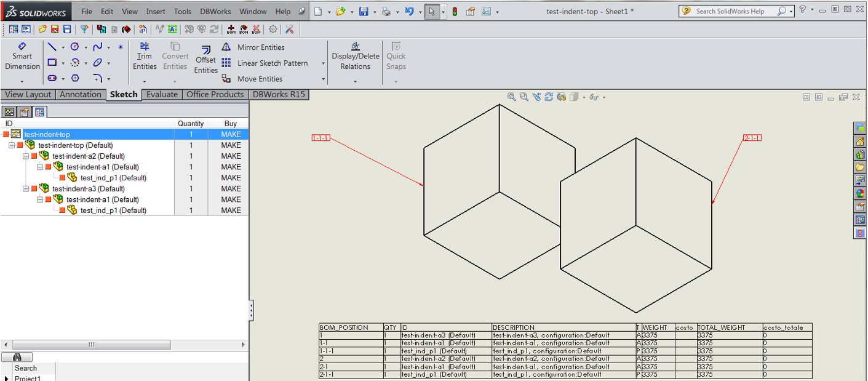
Task: Select the Smart Dimension tool
Action: [x=22, y=56]
